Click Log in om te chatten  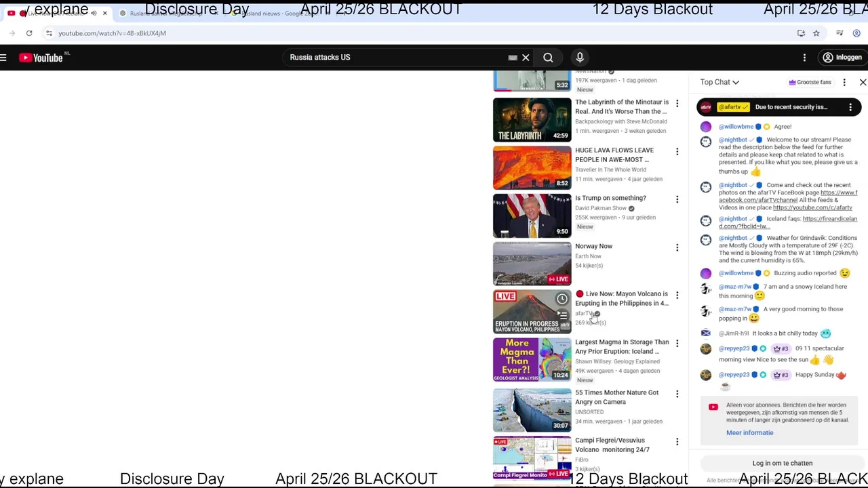(782, 463)
